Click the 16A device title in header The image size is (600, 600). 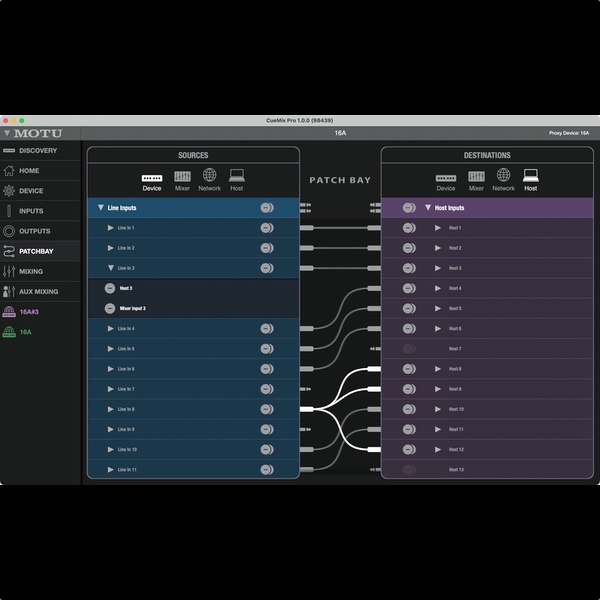click(340, 133)
